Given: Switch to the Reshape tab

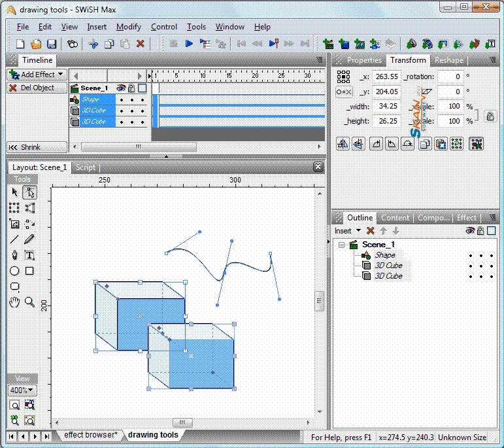Looking at the screenshot, I should click(449, 60).
